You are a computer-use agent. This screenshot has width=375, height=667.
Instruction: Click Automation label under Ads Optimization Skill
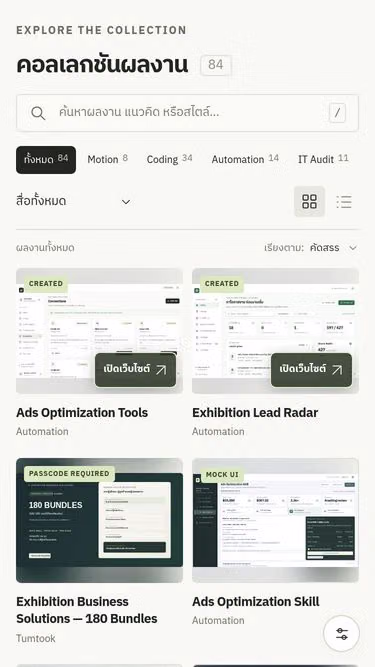[x=218, y=621]
